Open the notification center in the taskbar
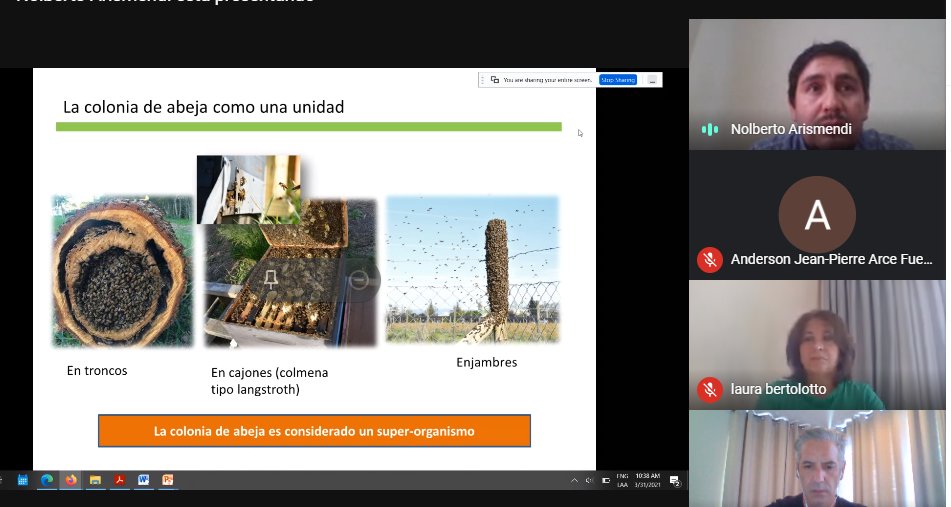The image size is (951, 507). tap(675, 480)
